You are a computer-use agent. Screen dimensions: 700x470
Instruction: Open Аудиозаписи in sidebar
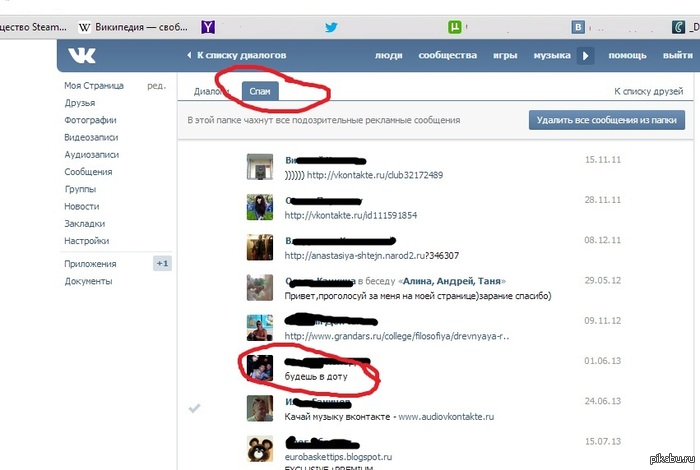coord(92,155)
